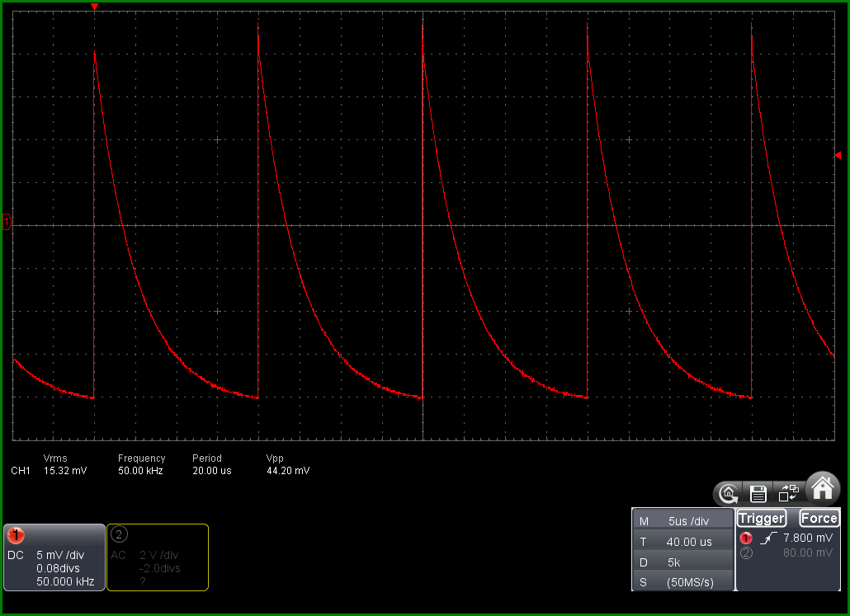This screenshot has height=616, width=850.
Task: Click the window-switch arrows icon
Action: click(788, 493)
